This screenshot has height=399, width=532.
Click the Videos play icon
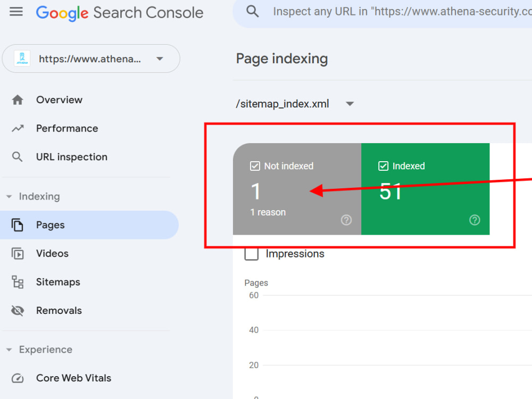coord(18,253)
